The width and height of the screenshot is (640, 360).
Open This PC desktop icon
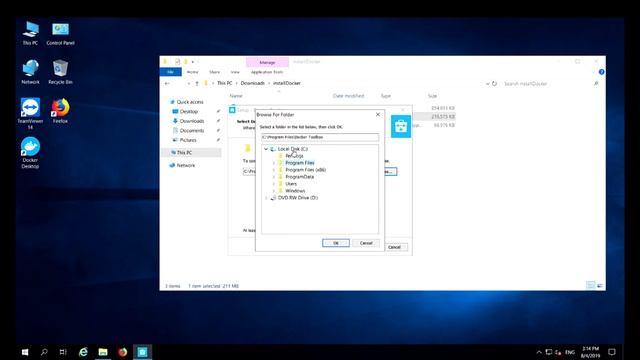point(30,33)
